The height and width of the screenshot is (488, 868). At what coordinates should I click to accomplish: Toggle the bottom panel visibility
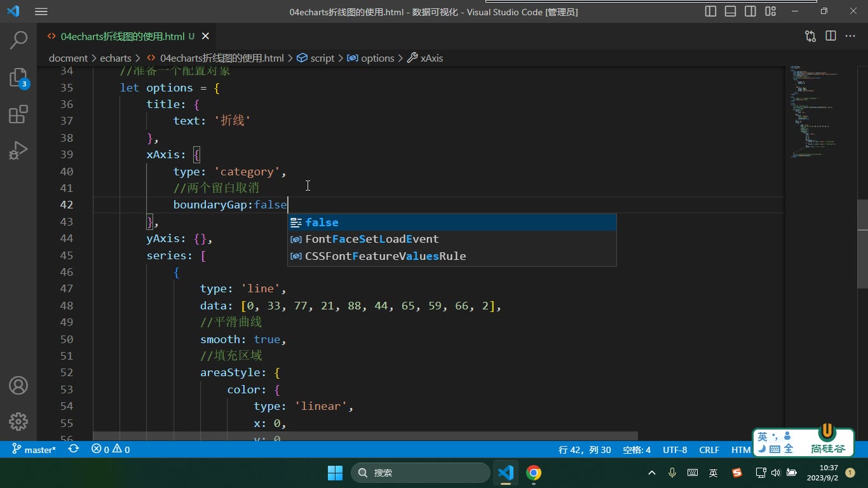point(731,11)
